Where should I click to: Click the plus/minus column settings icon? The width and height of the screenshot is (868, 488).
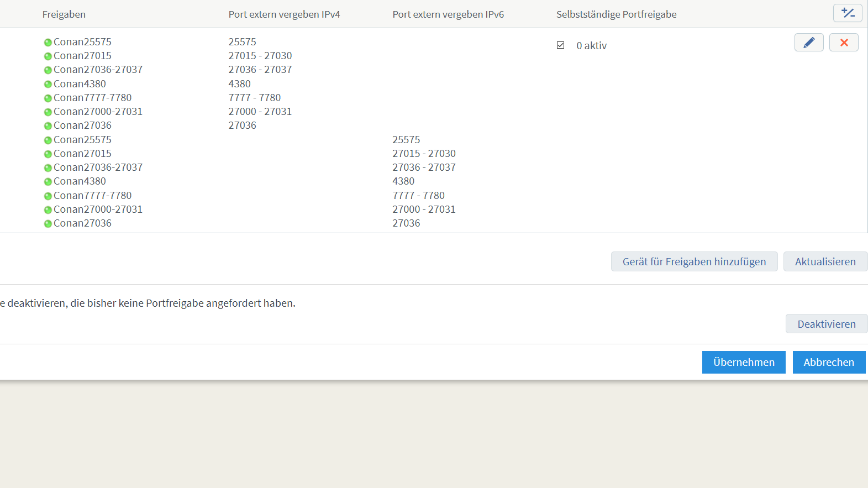coord(848,13)
